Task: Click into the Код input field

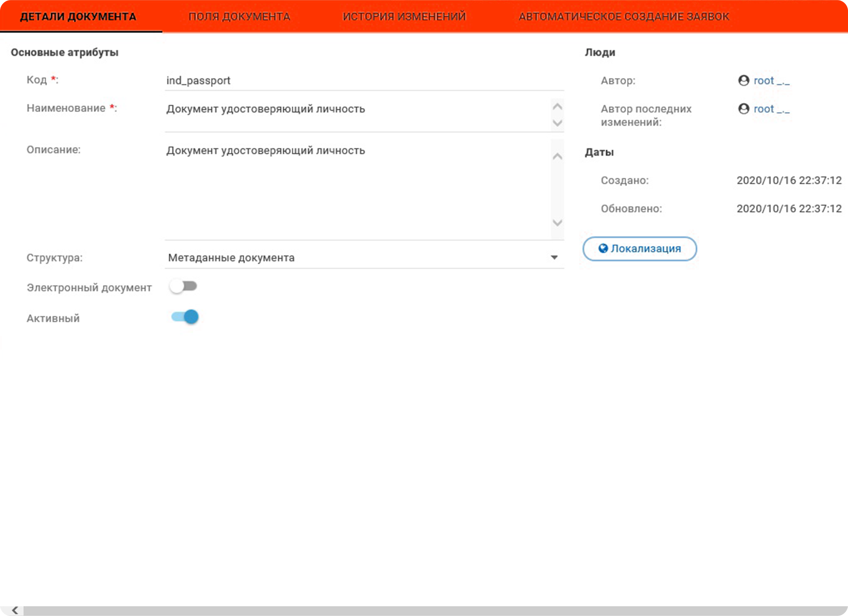Action: pos(364,80)
